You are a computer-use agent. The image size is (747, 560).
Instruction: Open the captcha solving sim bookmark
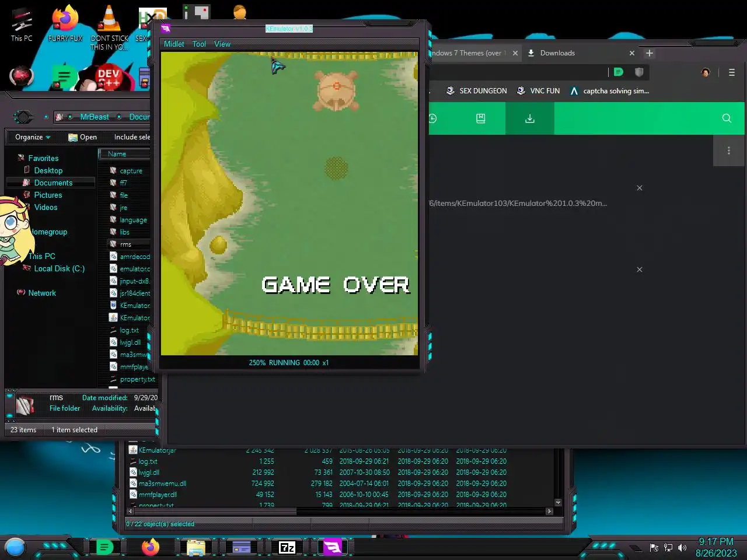pos(609,91)
